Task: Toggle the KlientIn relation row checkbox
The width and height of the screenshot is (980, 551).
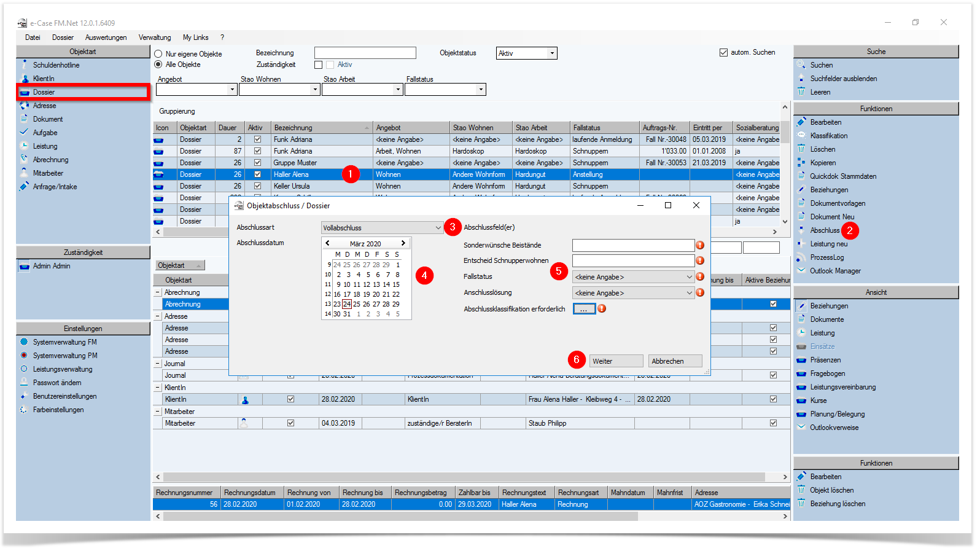Action: [290, 399]
